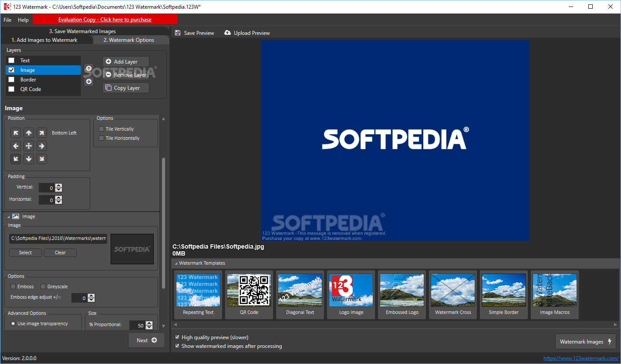The image size is (621, 364).
Task: Enable the QR Code layer checkbox
Action: [x=11, y=89]
